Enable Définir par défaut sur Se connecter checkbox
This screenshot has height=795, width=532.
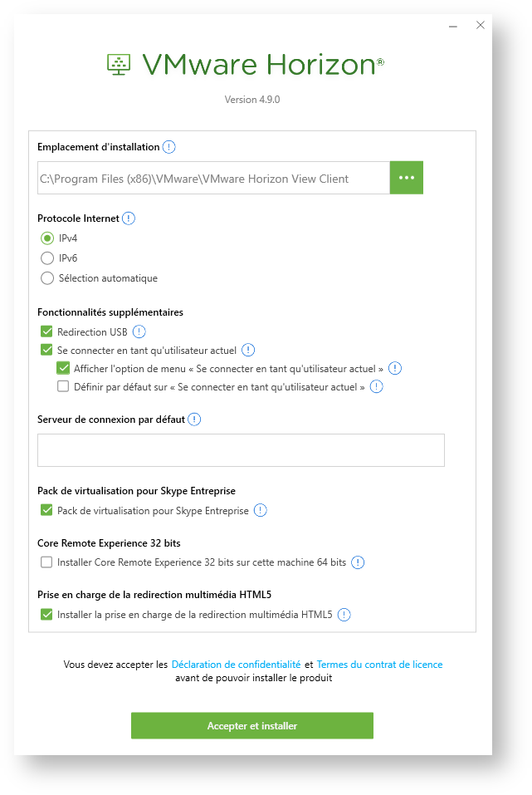[x=63, y=386]
